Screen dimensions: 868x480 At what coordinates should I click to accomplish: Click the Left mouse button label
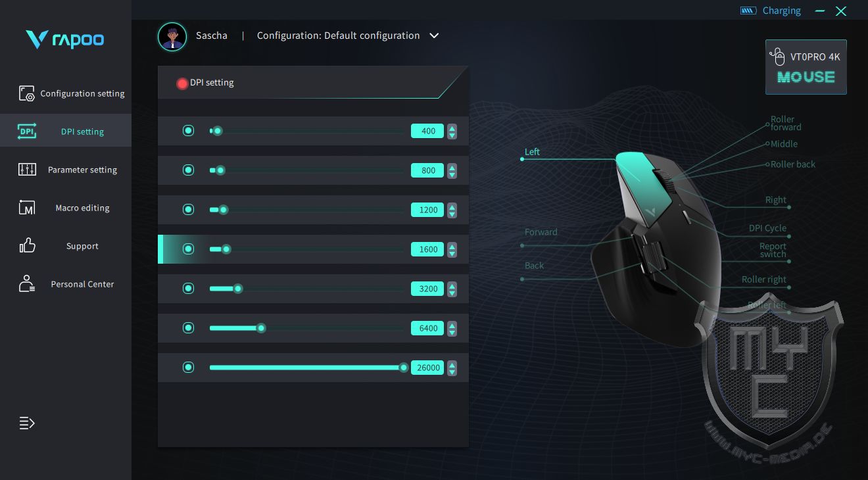click(532, 152)
